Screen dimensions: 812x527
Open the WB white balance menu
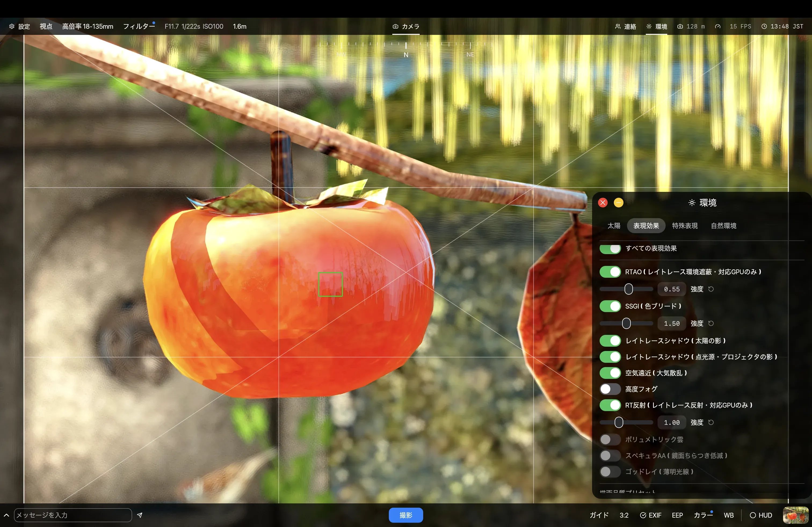pyautogui.click(x=729, y=515)
